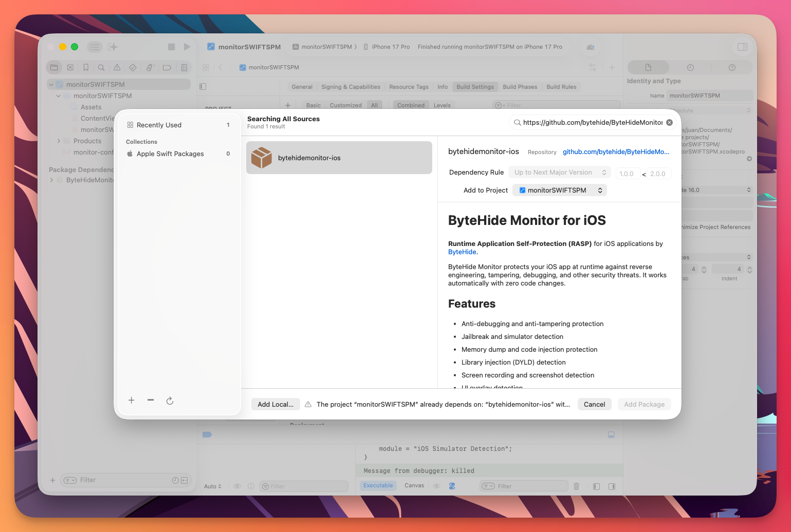The image size is (791, 532).
Task: Open the ByteHide link in the description
Action: pos(462,252)
